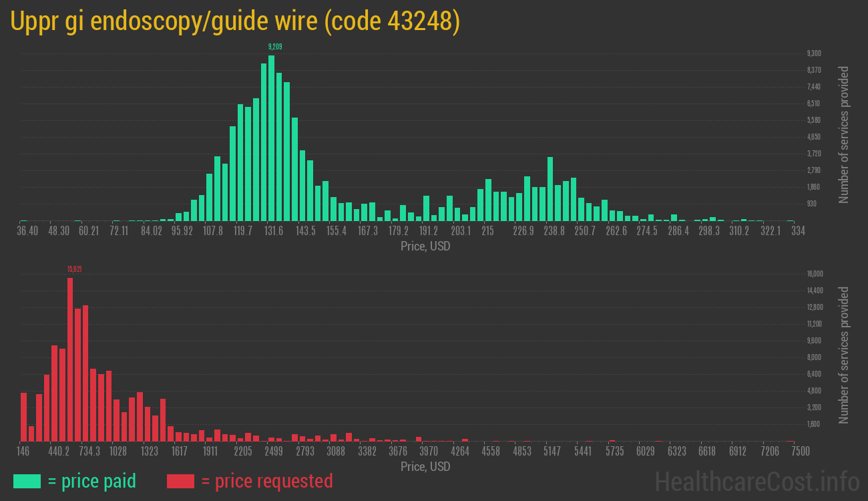Click the 238.8 x-axis label on green chart
868x501 pixels.
click(x=554, y=231)
